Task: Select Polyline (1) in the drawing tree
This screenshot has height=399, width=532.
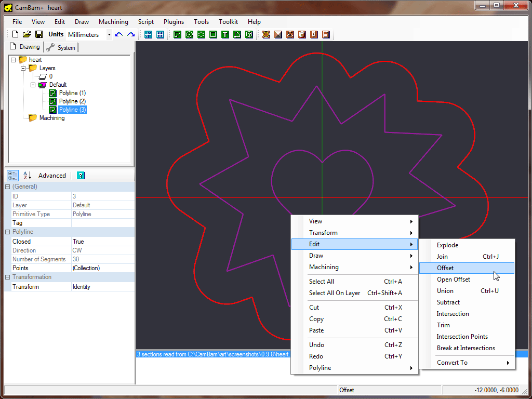Action: 72,93
